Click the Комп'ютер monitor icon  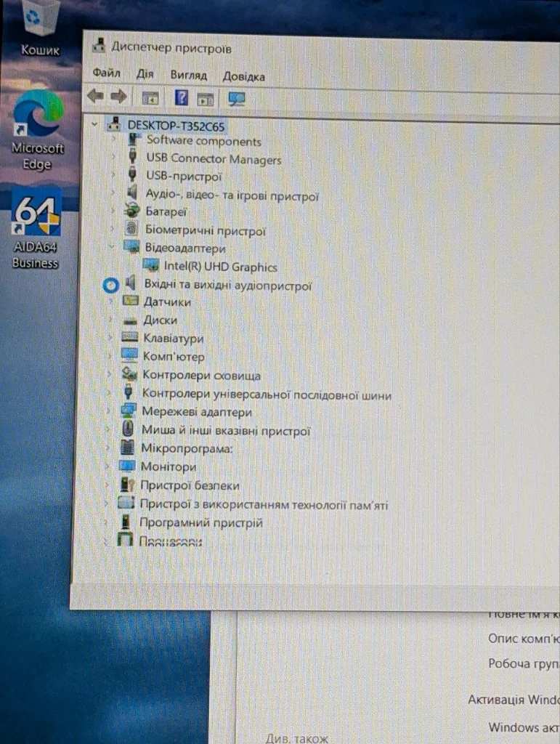[129, 355]
